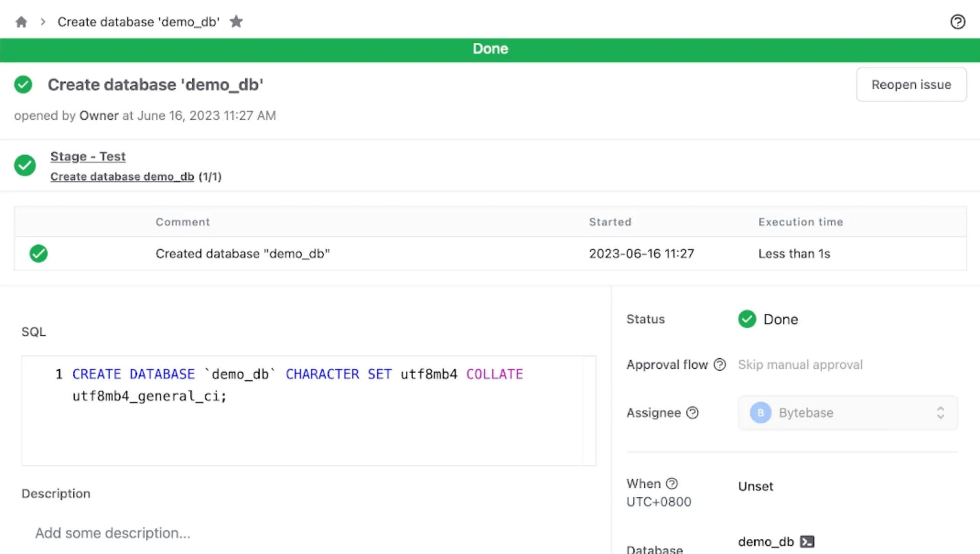This screenshot has width=980, height=554.
Task: Open the Create database demo_db task link
Action: point(122,177)
